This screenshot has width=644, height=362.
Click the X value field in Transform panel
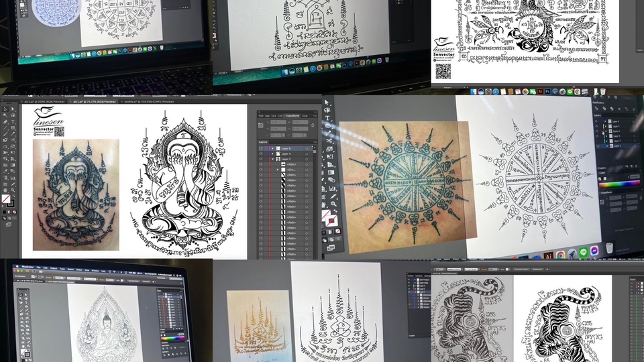click(278, 122)
